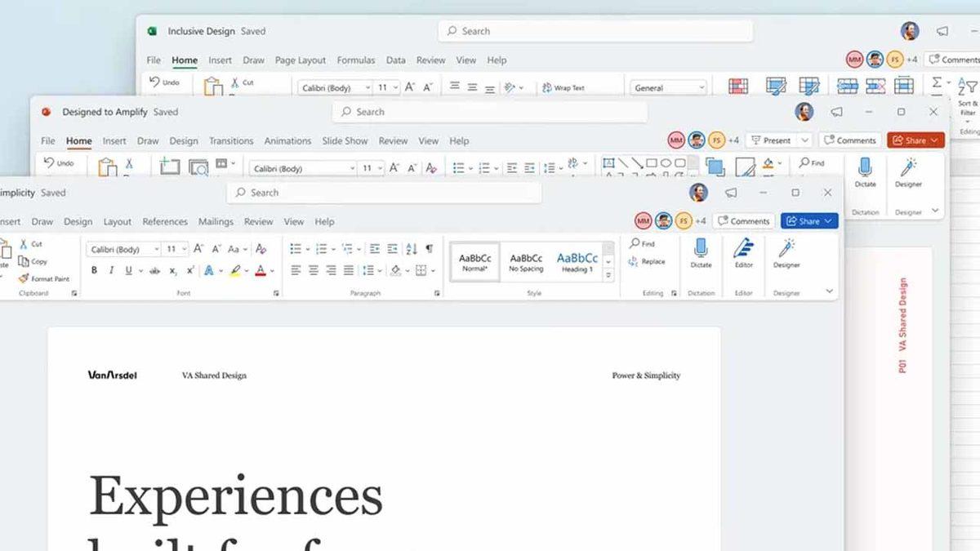Click the Comments button in Word

coord(743,220)
